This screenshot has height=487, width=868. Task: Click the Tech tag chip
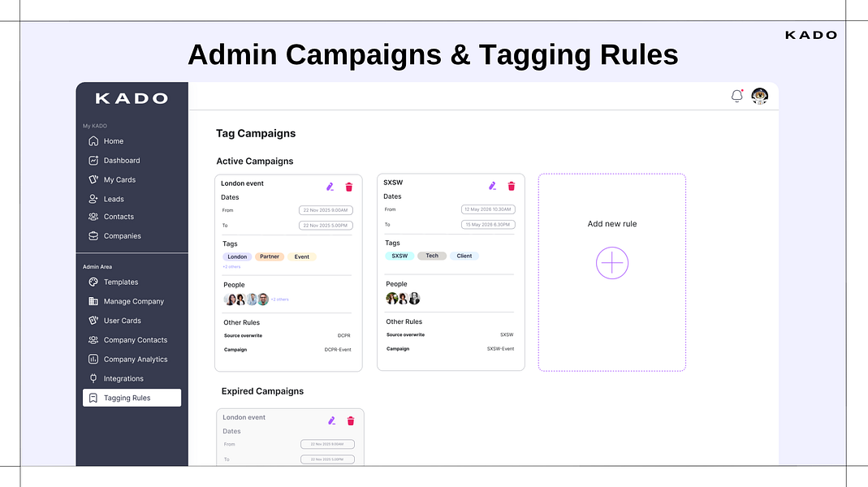[432, 256]
